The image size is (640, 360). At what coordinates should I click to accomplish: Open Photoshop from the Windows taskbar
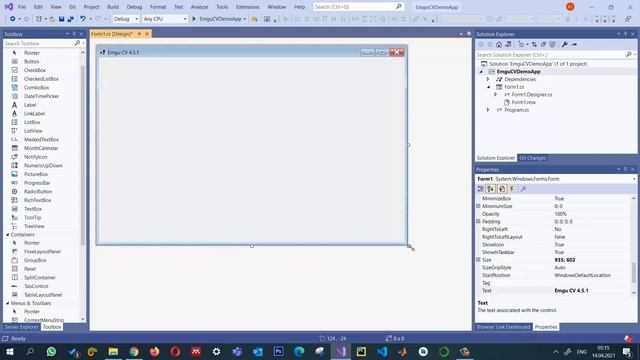[x=278, y=351]
